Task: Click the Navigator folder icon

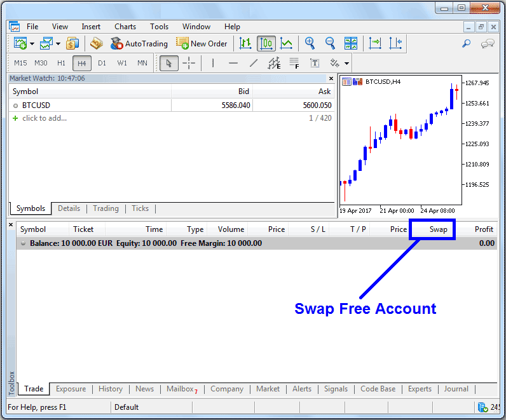Action: coord(96,43)
